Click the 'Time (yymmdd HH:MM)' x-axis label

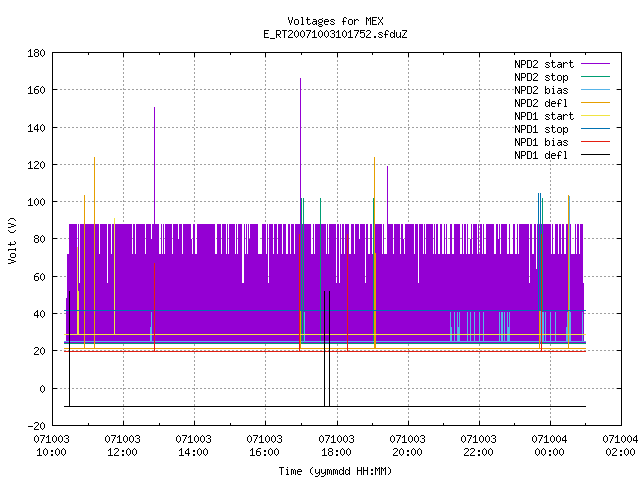point(335,471)
